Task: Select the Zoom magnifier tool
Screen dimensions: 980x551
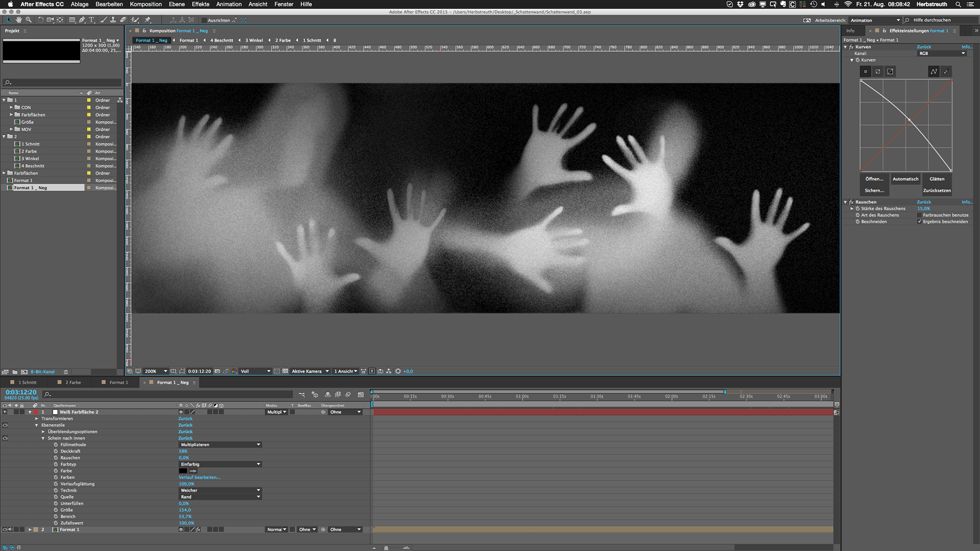Action: pos(29,20)
